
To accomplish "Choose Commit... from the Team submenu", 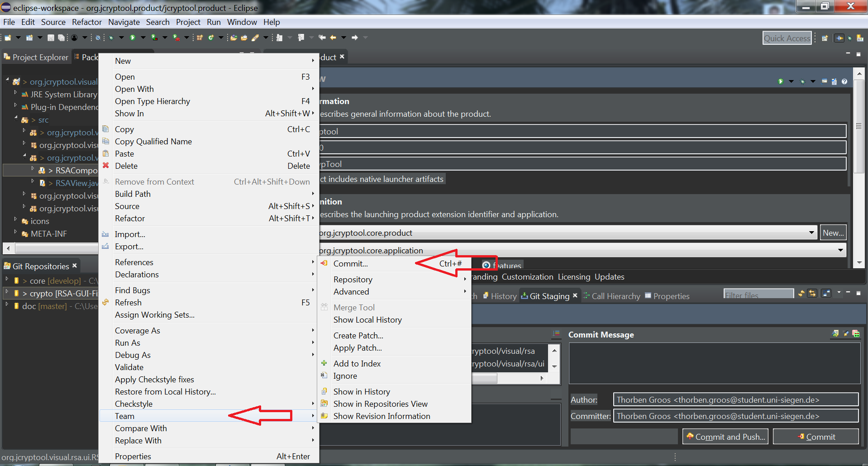I will [x=351, y=264].
